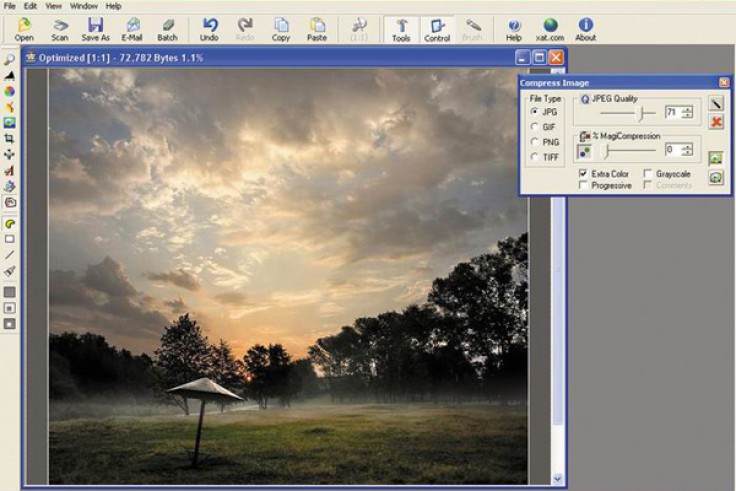Click the Open toolbar icon
The height and width of the screenshot is (491, 736).
24,26
